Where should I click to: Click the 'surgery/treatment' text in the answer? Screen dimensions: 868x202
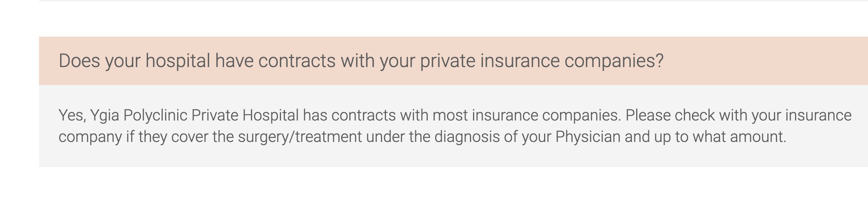click(300, 137)
